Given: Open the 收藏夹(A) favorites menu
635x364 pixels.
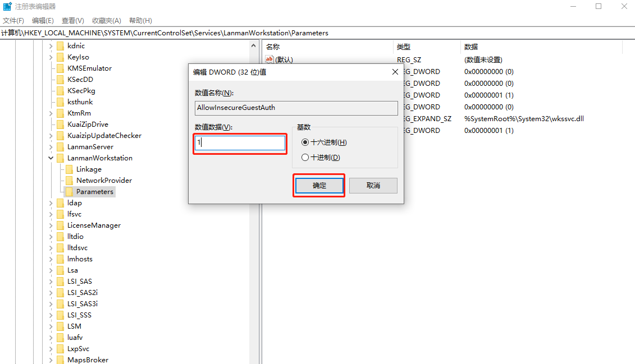Looking at the screenshot, I should coord(106,21).
